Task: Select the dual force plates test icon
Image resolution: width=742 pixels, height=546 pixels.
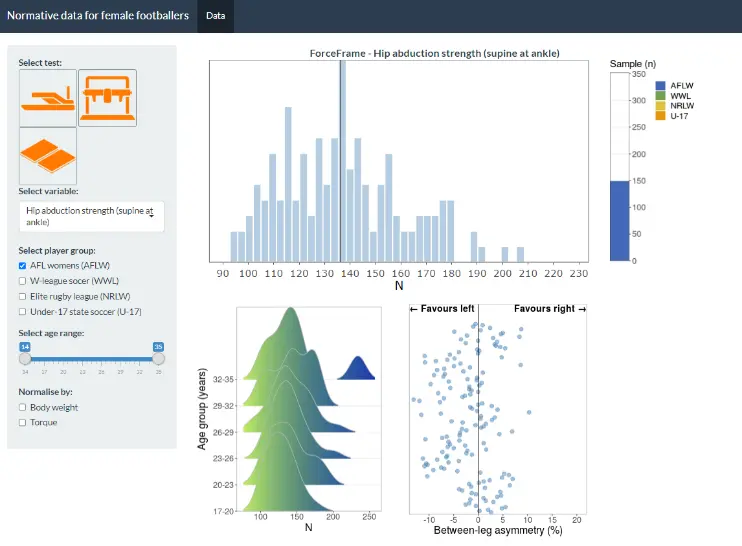Action: (x=47, y=155)
